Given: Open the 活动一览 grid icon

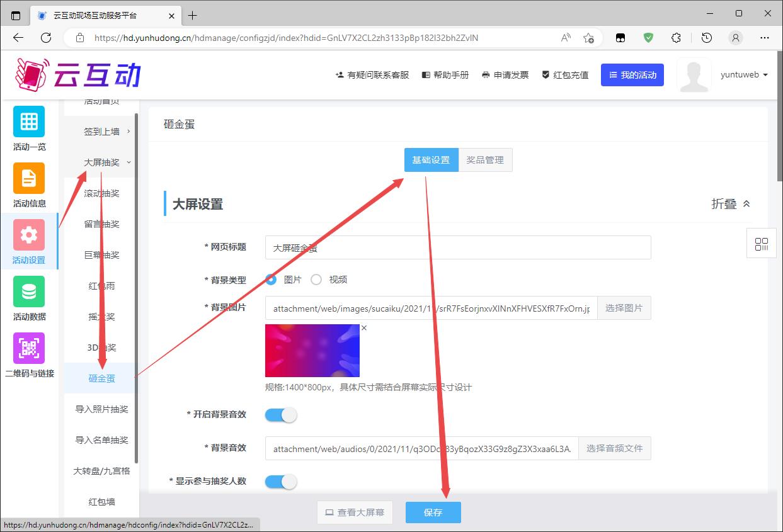Looking at the screenshot, I should point(29,122).
